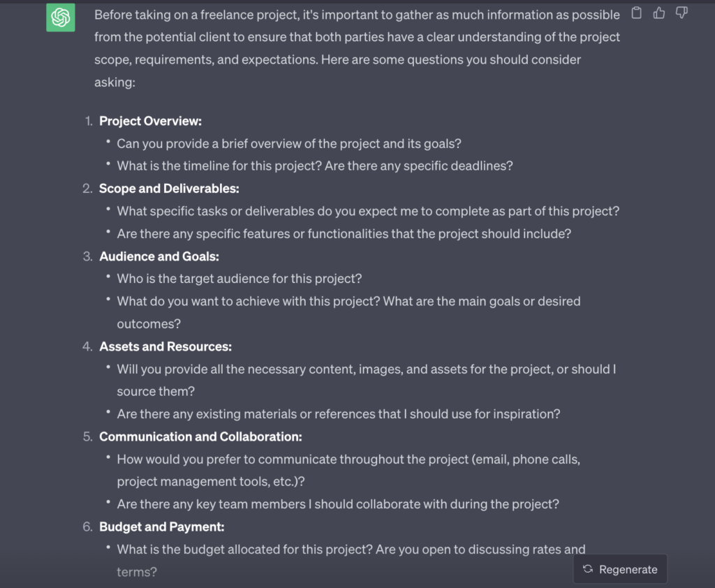Image resolution: width=715 pixels, height=588 pixels.
Task: Click the "Project Overview:" heading
Action: click(150, 121)
